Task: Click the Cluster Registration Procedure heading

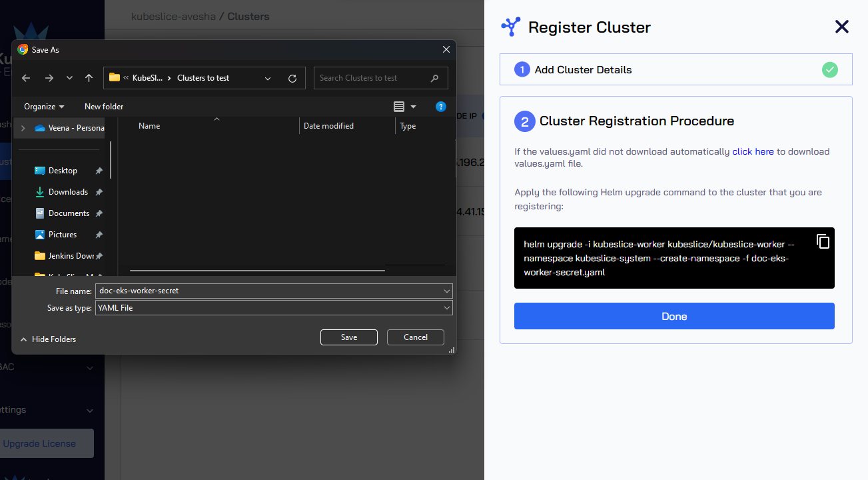Action: [x=637, y=121]
